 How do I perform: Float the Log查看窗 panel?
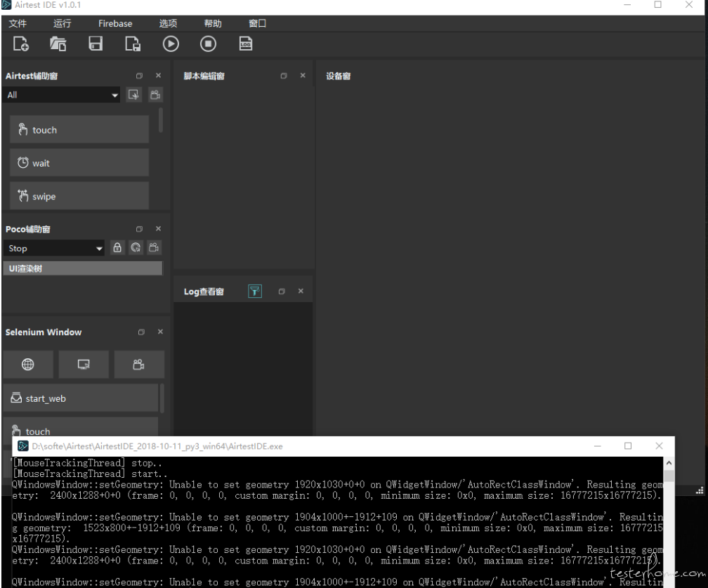(x=281, y=292)
